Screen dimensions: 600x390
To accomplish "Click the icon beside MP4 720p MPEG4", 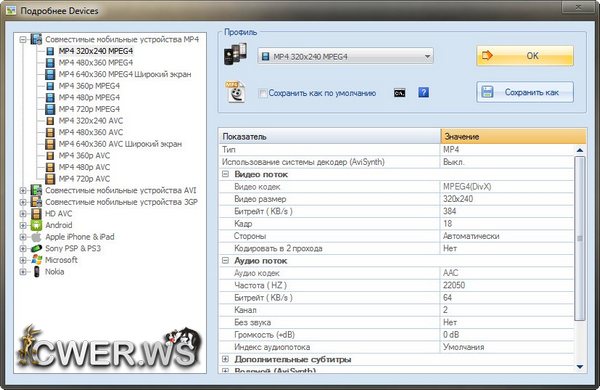I will tap(50, 109).
